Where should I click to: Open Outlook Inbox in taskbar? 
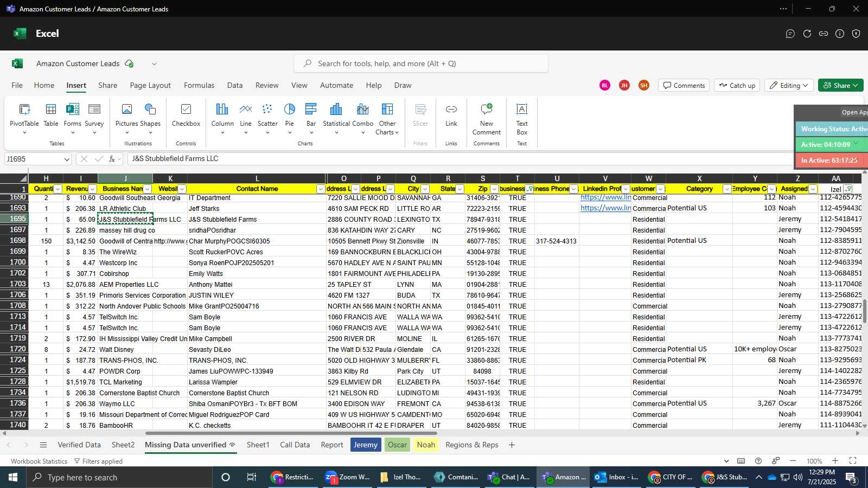617,477
